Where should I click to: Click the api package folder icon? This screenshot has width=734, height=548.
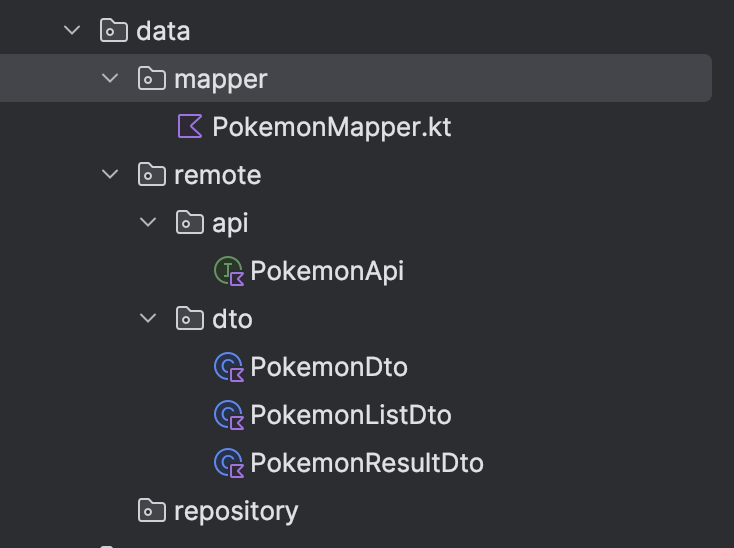coord(190,223)
